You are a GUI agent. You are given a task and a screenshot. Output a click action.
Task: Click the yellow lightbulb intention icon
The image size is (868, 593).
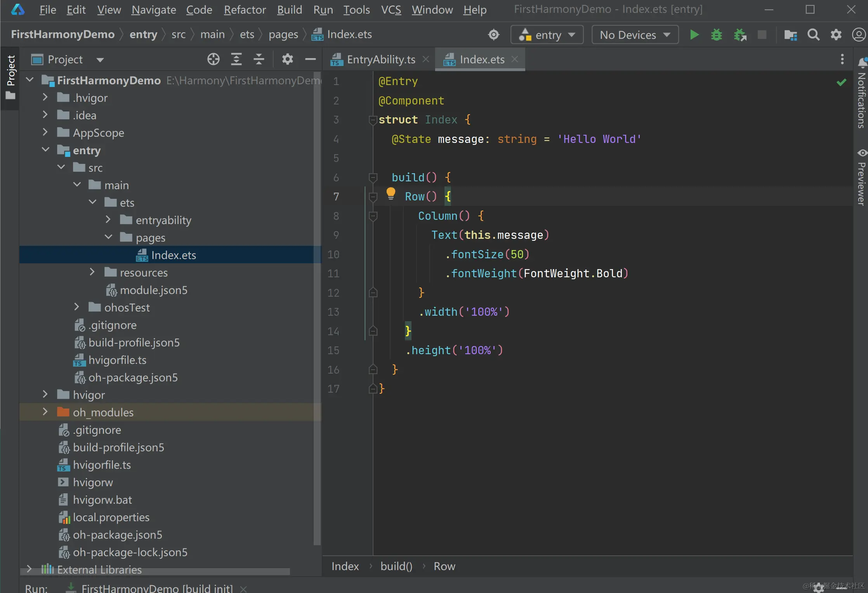pos(391,193)
